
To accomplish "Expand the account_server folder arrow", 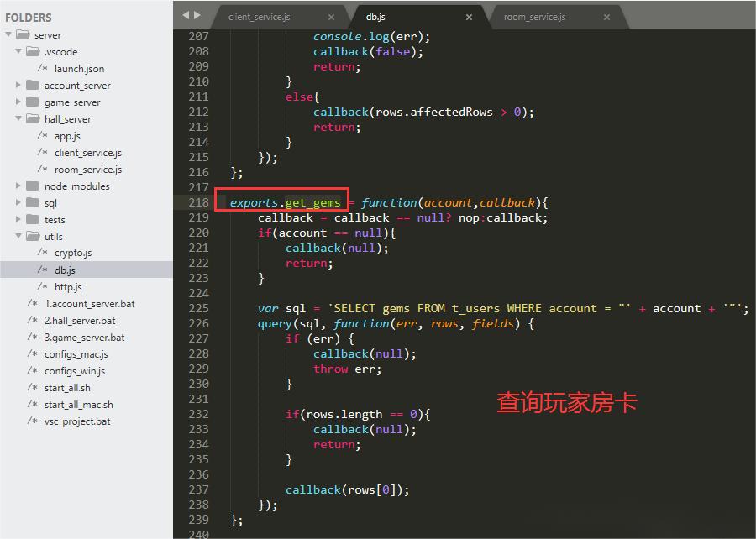I will pyautogui.click(x=18, y=85).
